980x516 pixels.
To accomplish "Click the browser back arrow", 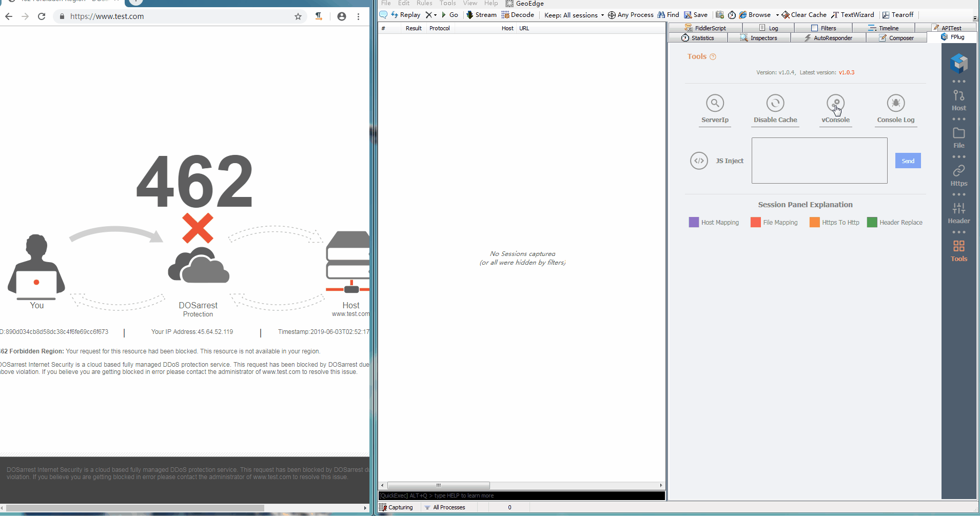I will [9, 16].
